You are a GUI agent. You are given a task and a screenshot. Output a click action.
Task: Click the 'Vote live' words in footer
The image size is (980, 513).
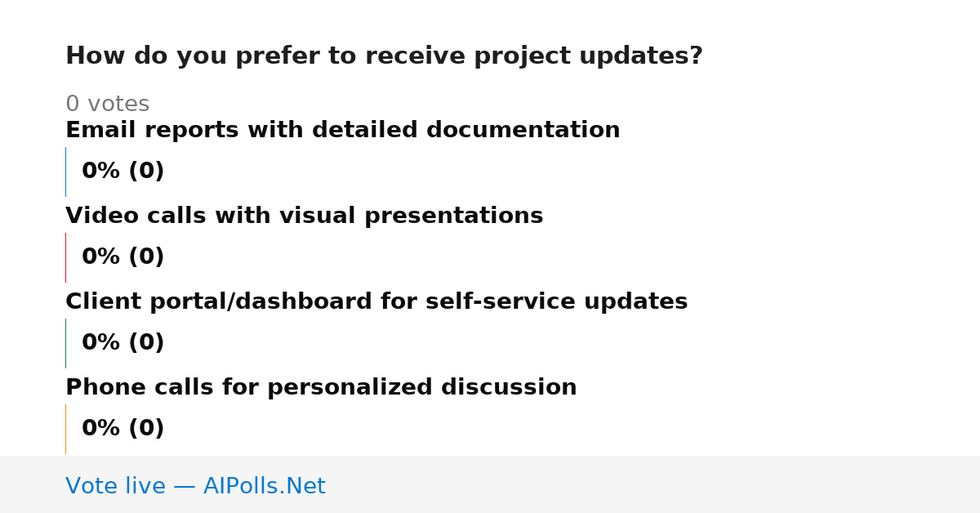tap(115, 486)
